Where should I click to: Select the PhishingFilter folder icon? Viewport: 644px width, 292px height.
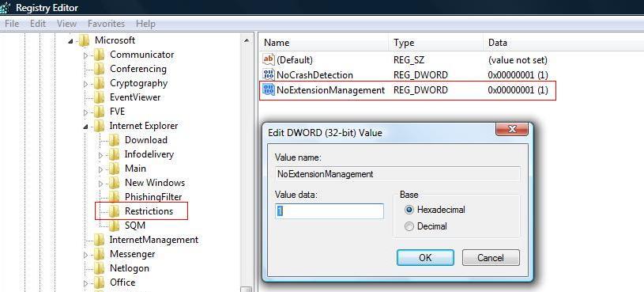click(x=114, y=197)
